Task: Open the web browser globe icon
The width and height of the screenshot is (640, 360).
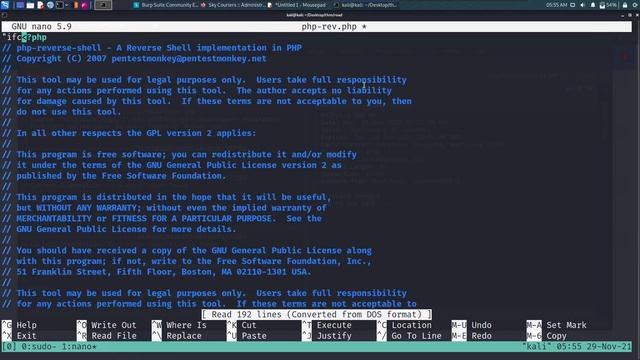Action: pos(50,5)
